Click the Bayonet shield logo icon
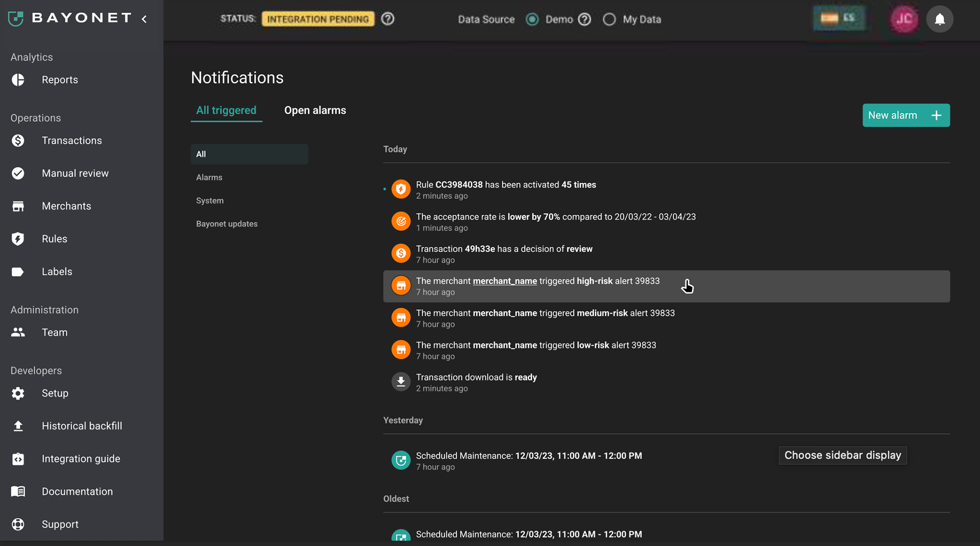980x546 pixels. pyautogui.click(x=16, y=18)
